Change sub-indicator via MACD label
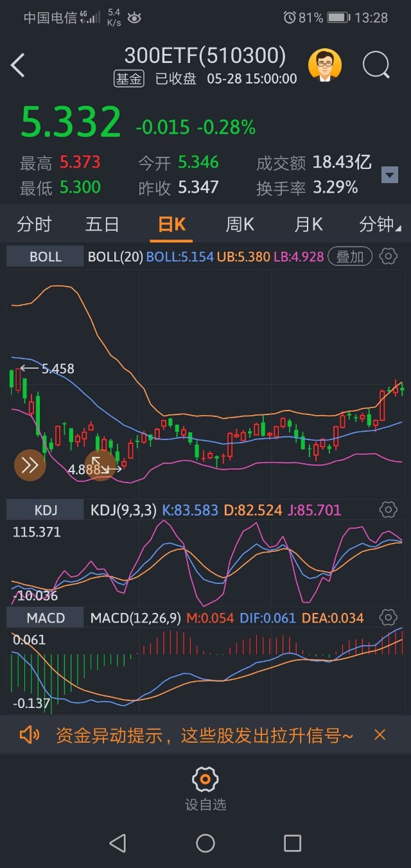411x868 pixels. coord(46,618)
